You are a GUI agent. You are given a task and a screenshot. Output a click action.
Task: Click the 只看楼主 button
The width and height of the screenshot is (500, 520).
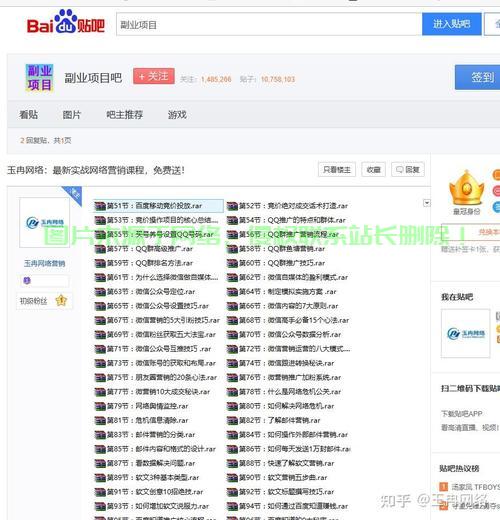[x=337, y=170]
